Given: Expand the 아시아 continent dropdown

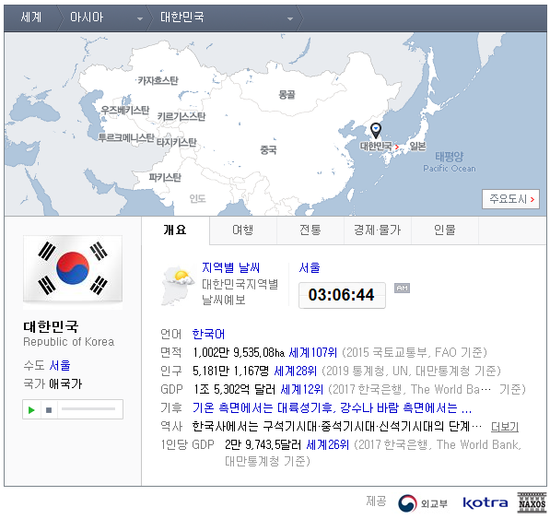Looking at the screenshot, I should 140,19.
